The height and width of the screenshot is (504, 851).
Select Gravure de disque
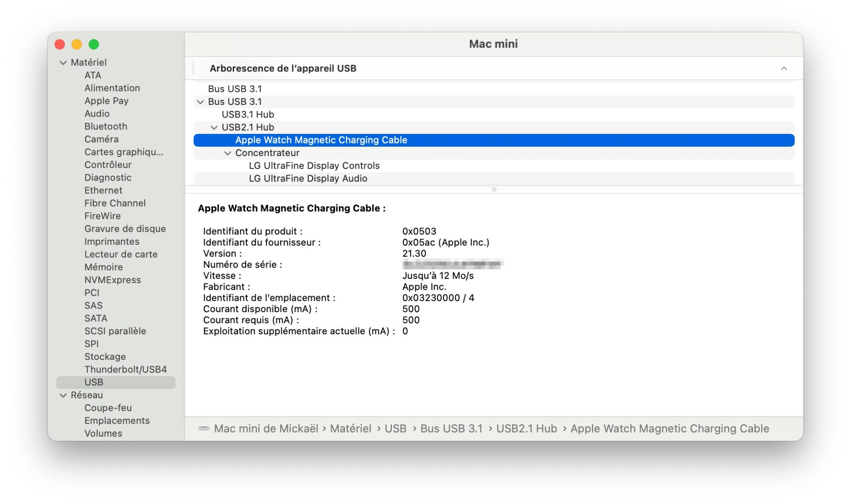125,229
